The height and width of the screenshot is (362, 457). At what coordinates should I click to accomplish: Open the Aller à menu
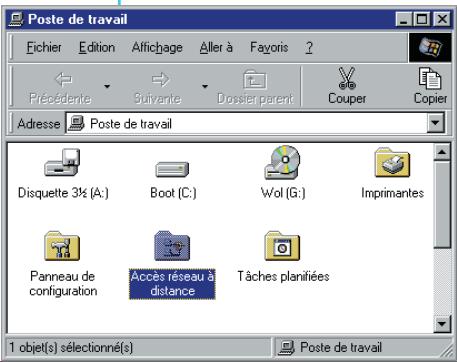216,47
